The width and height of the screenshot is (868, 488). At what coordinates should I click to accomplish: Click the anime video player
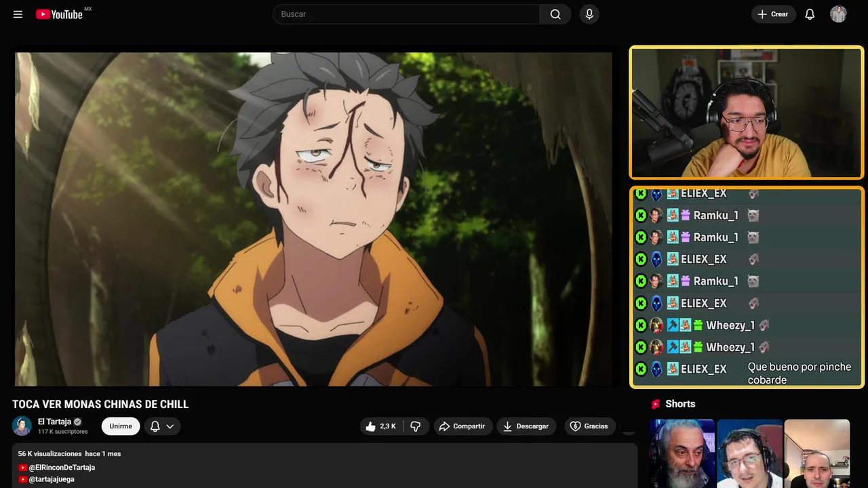pos(313,219)
